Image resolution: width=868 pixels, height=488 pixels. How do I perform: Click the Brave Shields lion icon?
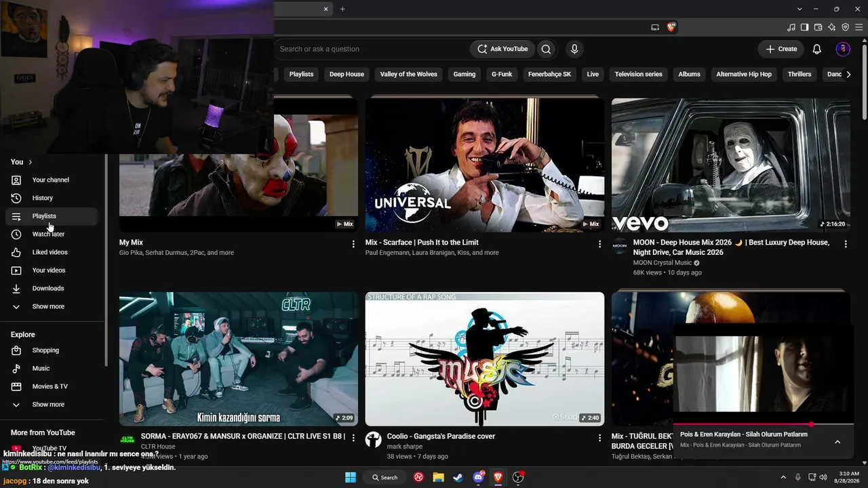coord(671,27)
